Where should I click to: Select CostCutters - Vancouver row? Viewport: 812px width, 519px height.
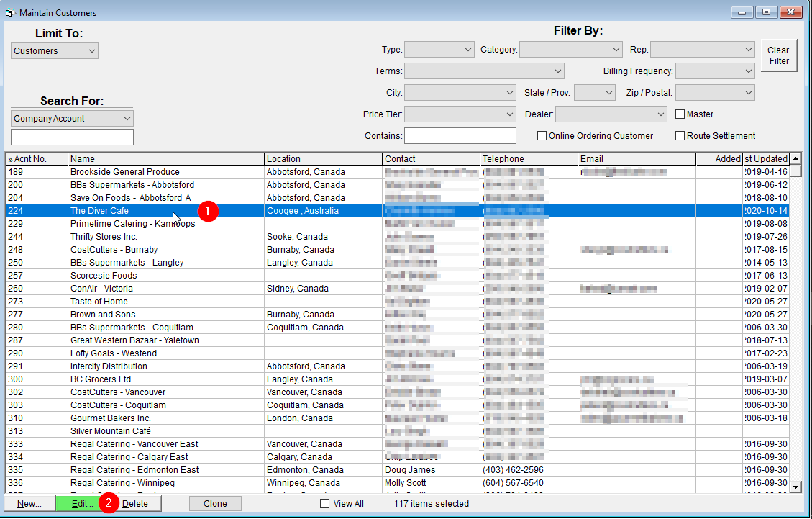pyautogui.click(x=397, y=392)
